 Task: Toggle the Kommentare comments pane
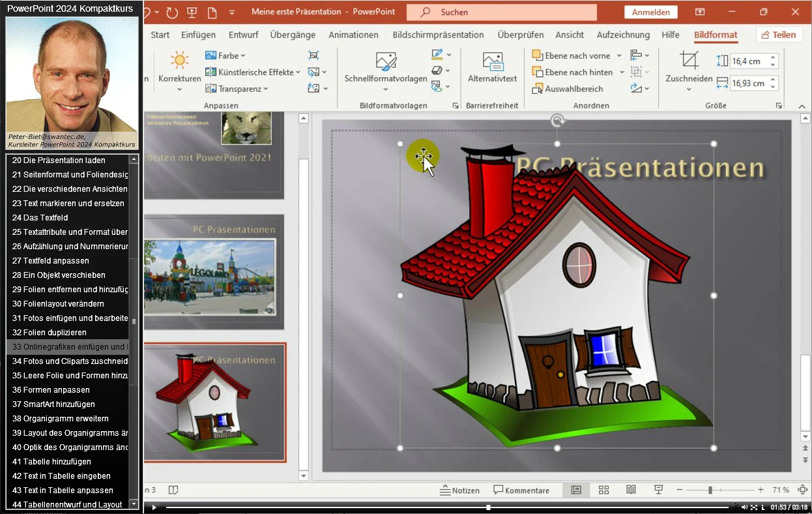(x=521, y=491)
